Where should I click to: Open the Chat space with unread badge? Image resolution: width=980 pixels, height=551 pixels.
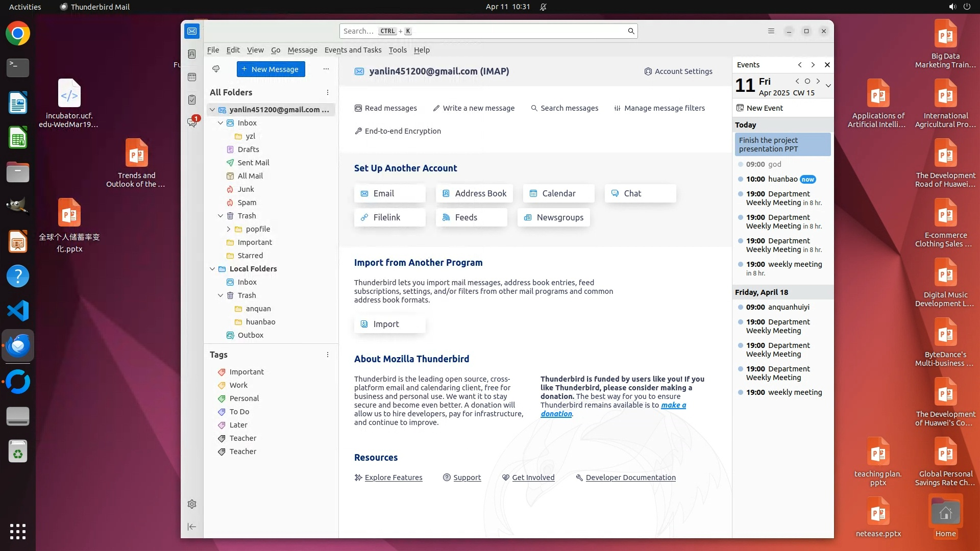tap(192, 122)
